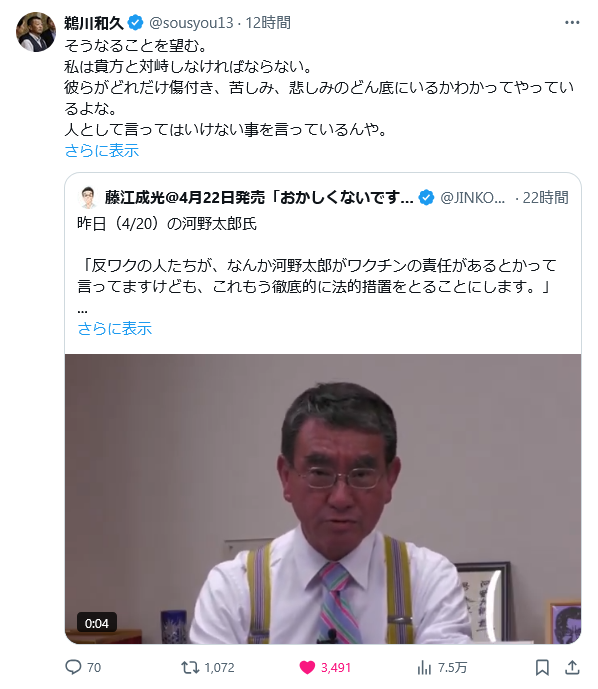Click the 22時間 timestamp on the quoted tweet
The image size is (598, 689).
tap(546, 198)
